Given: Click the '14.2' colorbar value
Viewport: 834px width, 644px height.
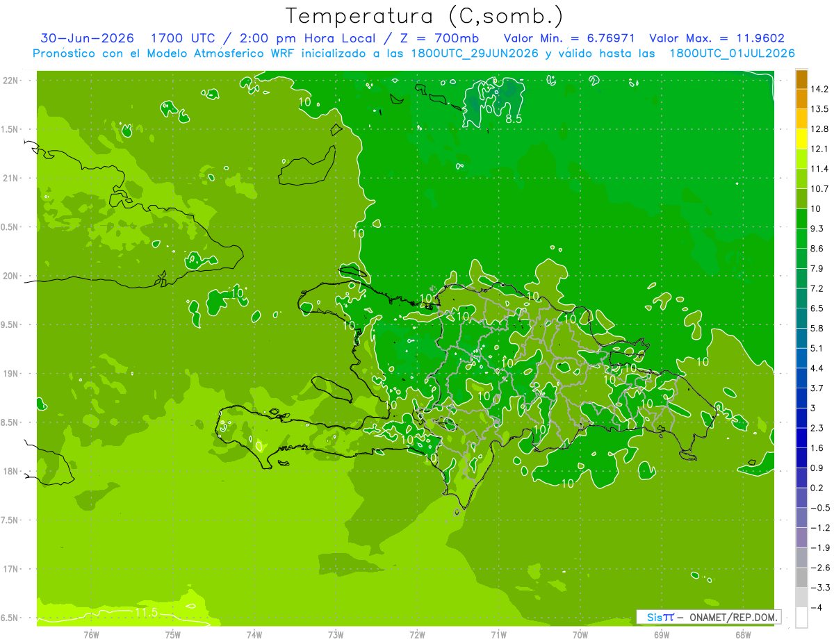Looking at the screenshot, I should click(x=819, y=89).
